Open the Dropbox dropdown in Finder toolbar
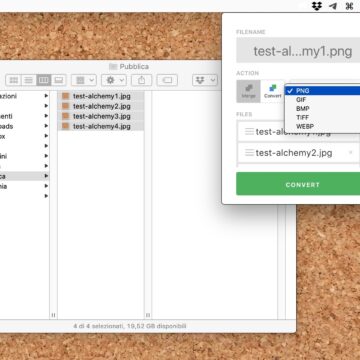This screenshot has height=360, width=360. pyautogui.click(x=205, y=80)
